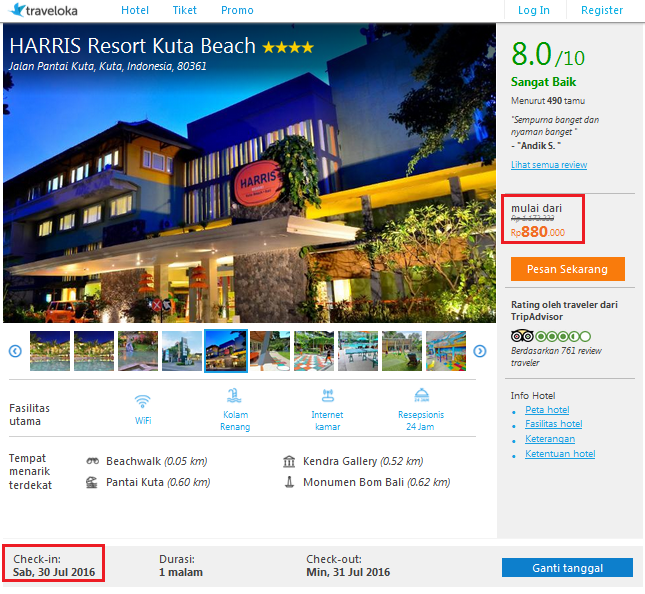This screenshot has height=594, width=645.
Task: Click the binoculars icon beside Beachwalk
Action: coord(93,461)
